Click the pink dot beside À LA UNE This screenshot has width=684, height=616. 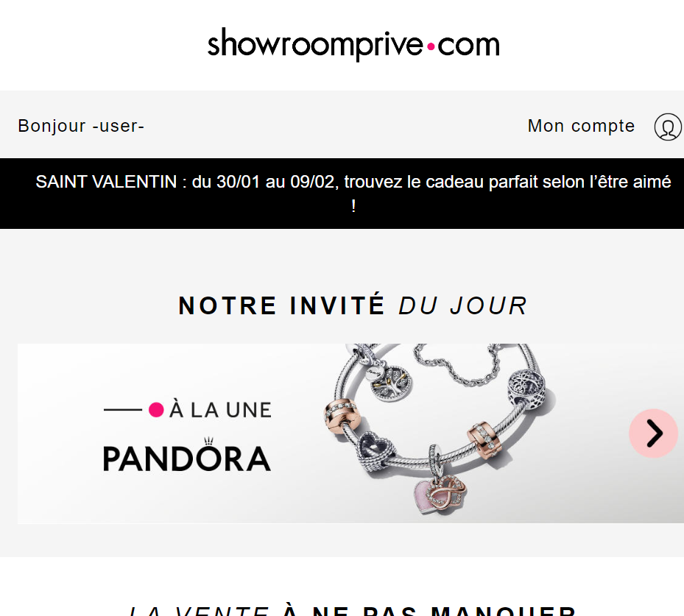[x=156, y=410]
